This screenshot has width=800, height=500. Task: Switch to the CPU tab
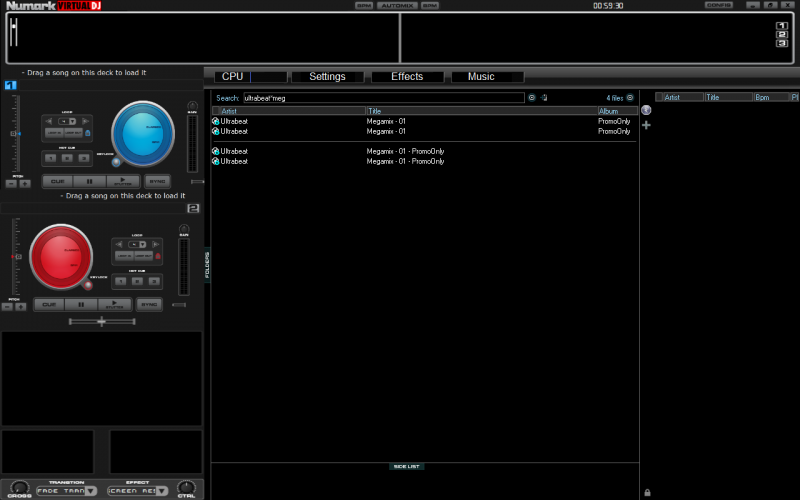pyautogui.click(x=251, y=77)
